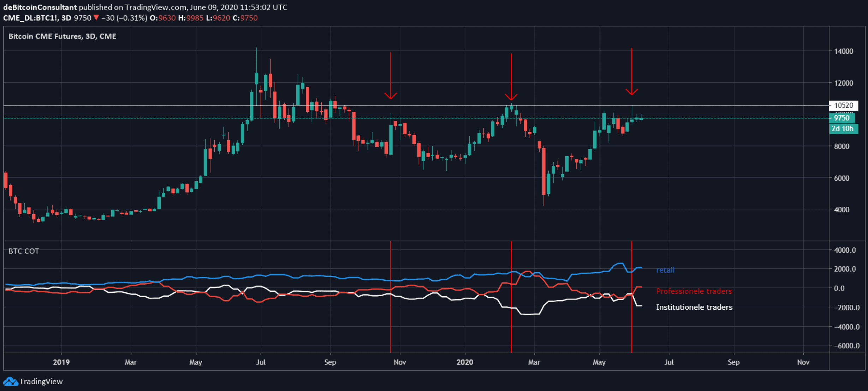Click the candle at the 14000 peak
This screenshot has height=391, width=868.
(x=256, y=78)
